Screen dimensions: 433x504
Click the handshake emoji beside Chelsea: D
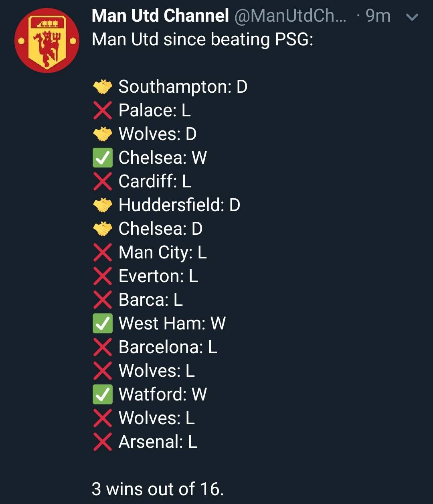pyautogui.click(x=103, y=229)
